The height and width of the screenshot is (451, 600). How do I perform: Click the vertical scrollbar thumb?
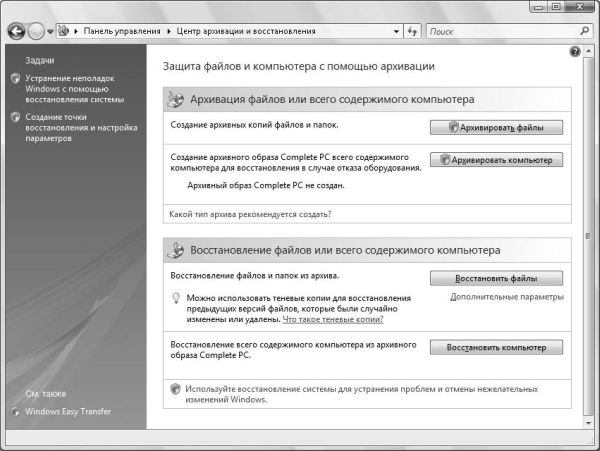[588, 236]
